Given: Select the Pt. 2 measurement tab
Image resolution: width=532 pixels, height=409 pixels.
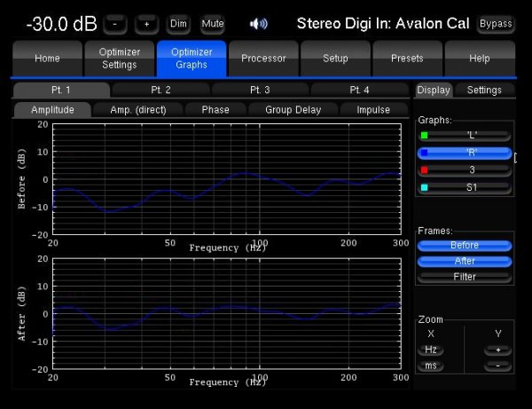Looking at the screenshot, I should pos(160,90).
